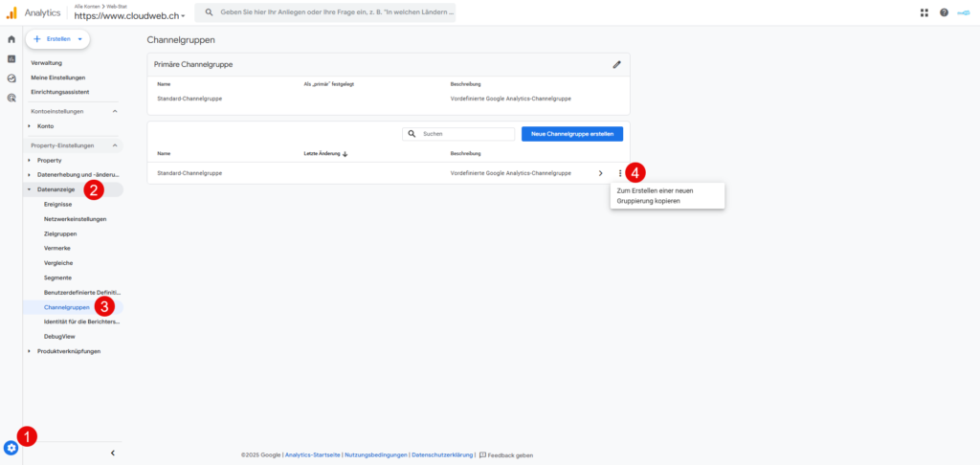Click three-dot menu for Standard-Channelgruppe row

coord(620,173)
